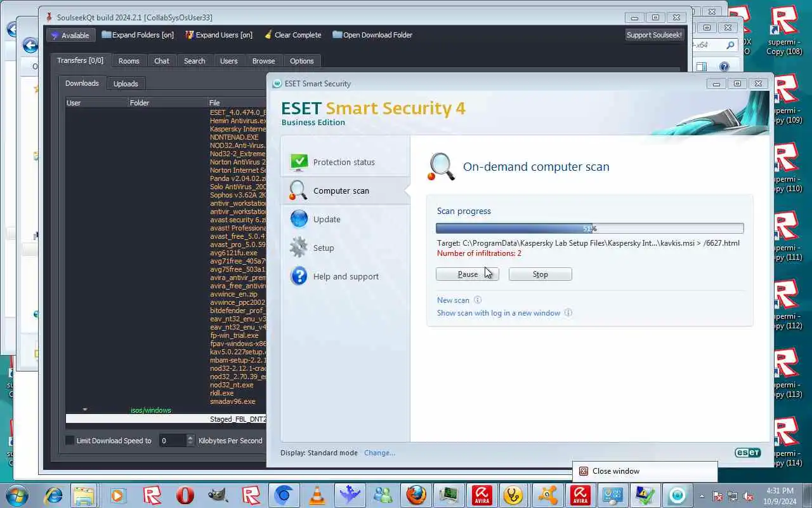Open the avast orange taskbar icon
Viewport: 812px width, 508px height.
click(x=547, y=495)
